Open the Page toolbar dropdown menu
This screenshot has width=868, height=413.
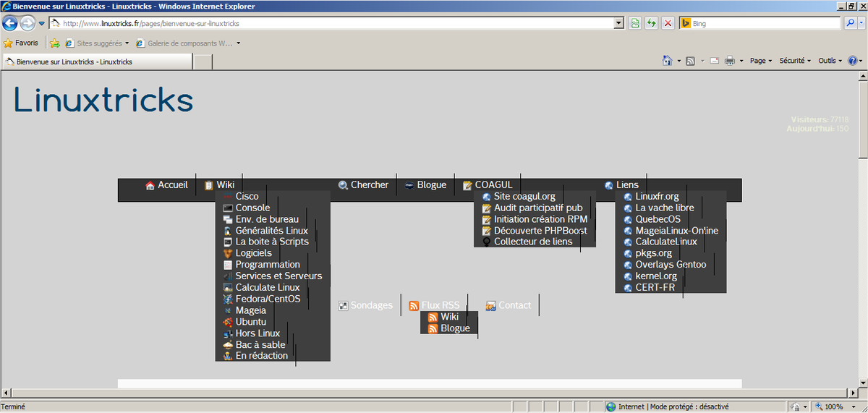(761, 61)
